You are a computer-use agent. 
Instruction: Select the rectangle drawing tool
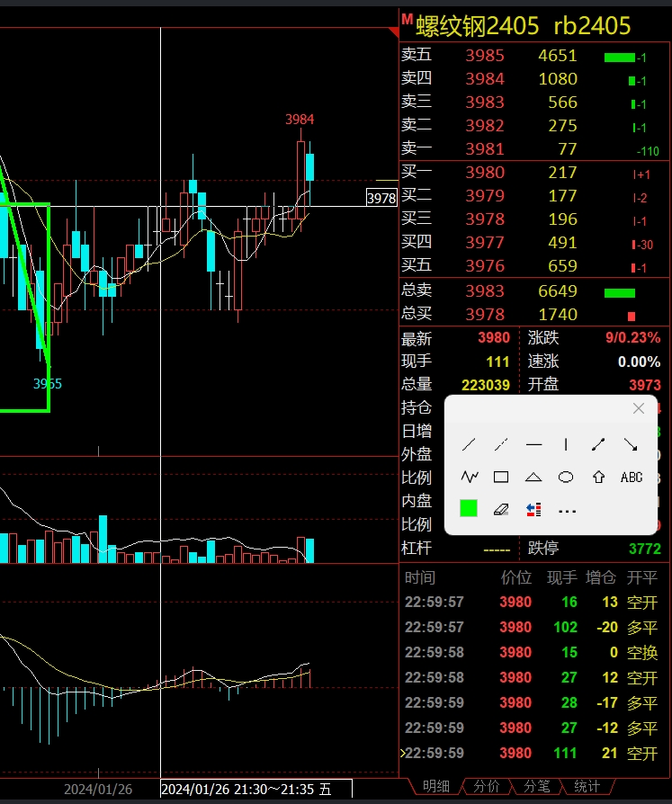click(501, 477)
